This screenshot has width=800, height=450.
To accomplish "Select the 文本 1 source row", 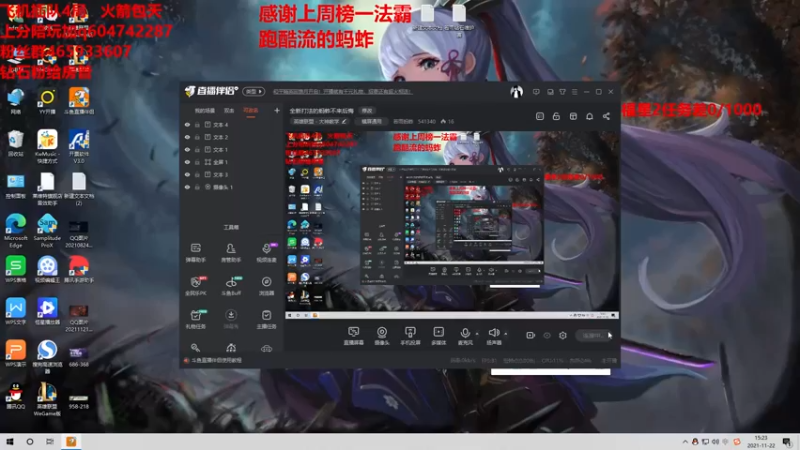I will [x=232, y=149].
